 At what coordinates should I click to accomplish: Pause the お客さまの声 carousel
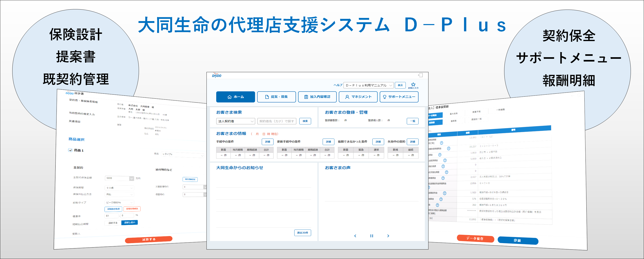[x=372, y=236]
